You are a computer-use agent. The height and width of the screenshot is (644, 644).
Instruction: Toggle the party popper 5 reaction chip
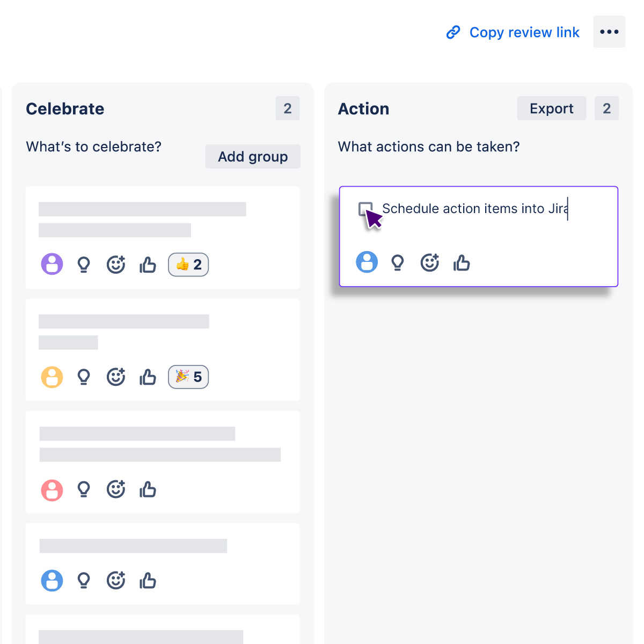188,377
